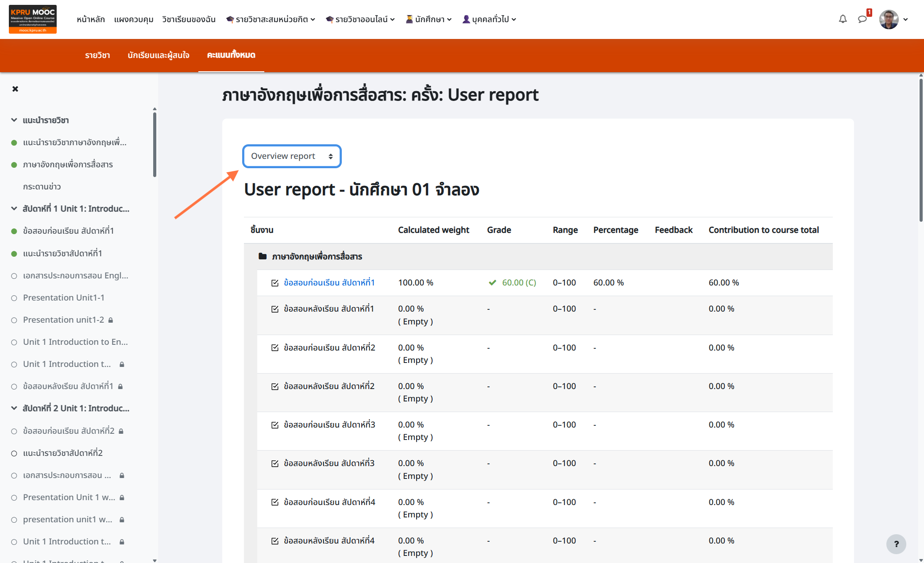Toggle completion dot for แนะนำรายวิชาสัปดาห์ที่1
Image resolution: width=924 pixels, height=563 pixels.
click(x=14, y=254)
